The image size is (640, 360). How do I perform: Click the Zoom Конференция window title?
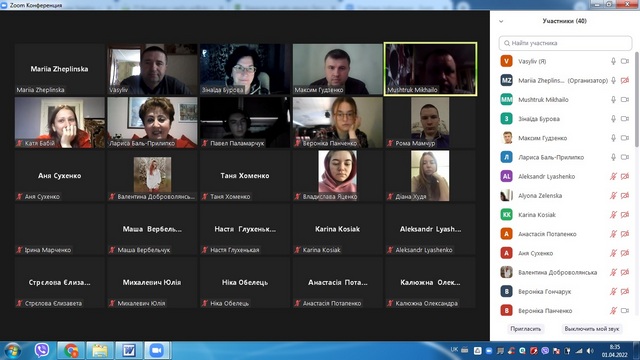(36, 5)
